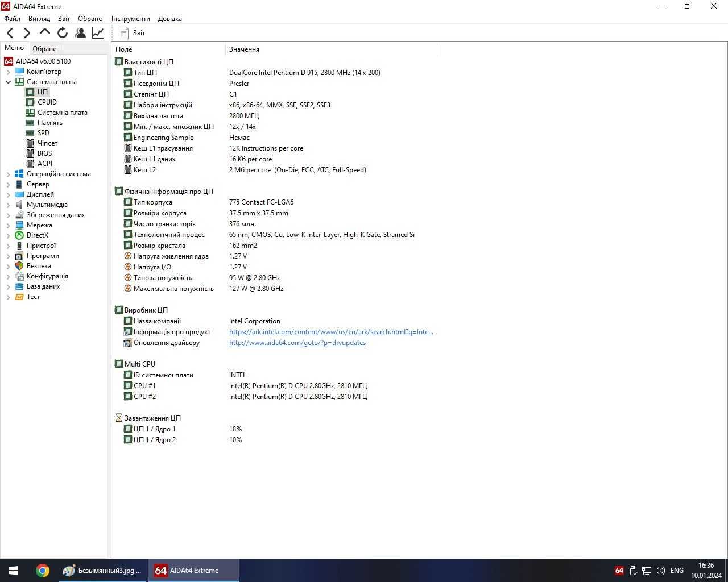Expand the Операційна система tree node
Image resolution: width=728 pixels, height=582 pixels.
pos(8,174)
